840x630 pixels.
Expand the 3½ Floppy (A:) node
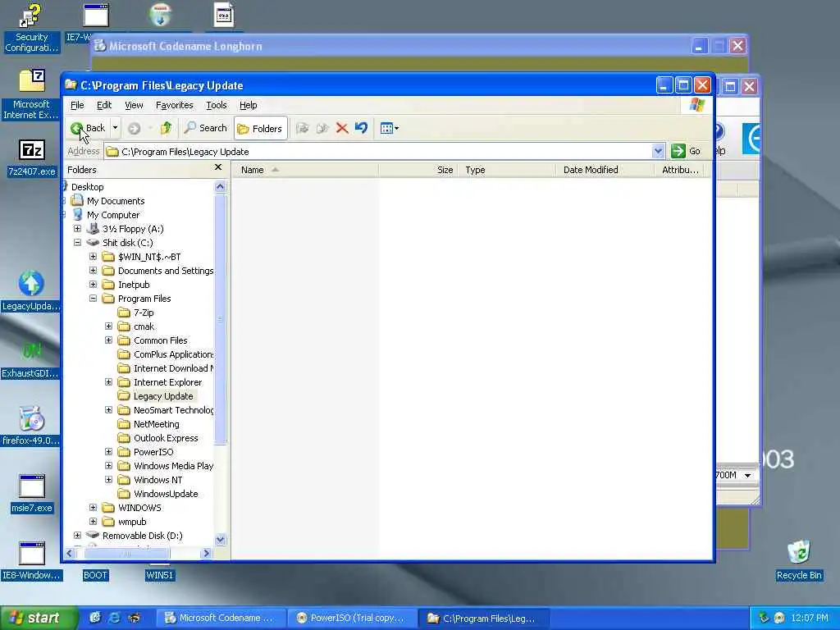point(77,229)
